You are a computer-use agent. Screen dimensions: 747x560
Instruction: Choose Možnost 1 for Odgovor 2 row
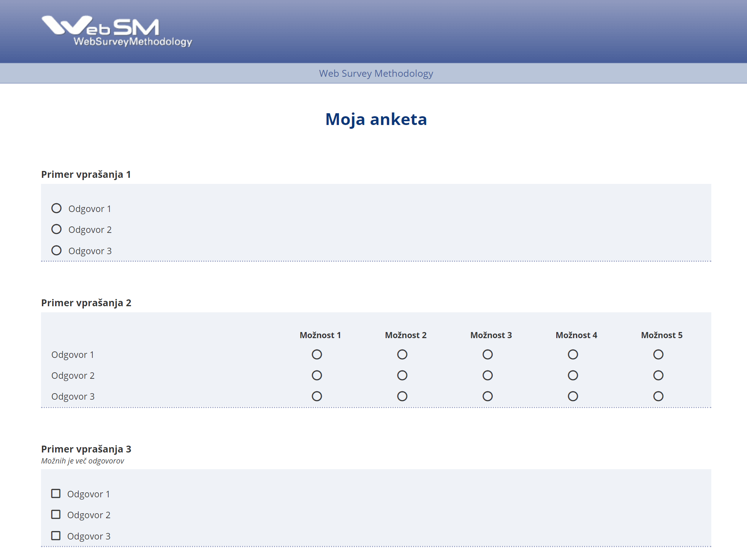(317, 375)
